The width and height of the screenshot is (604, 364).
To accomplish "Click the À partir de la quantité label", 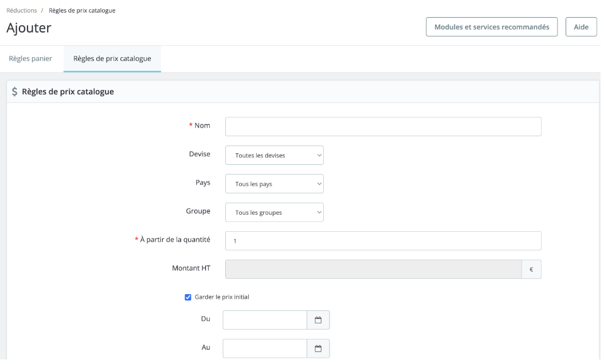I will point(175,239).
